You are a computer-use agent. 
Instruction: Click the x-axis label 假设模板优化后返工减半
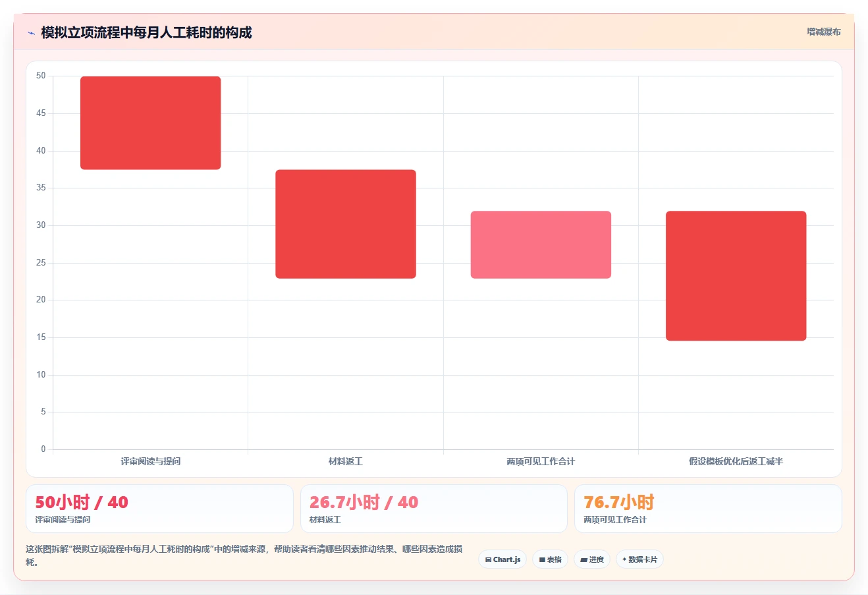pos(736,461)
